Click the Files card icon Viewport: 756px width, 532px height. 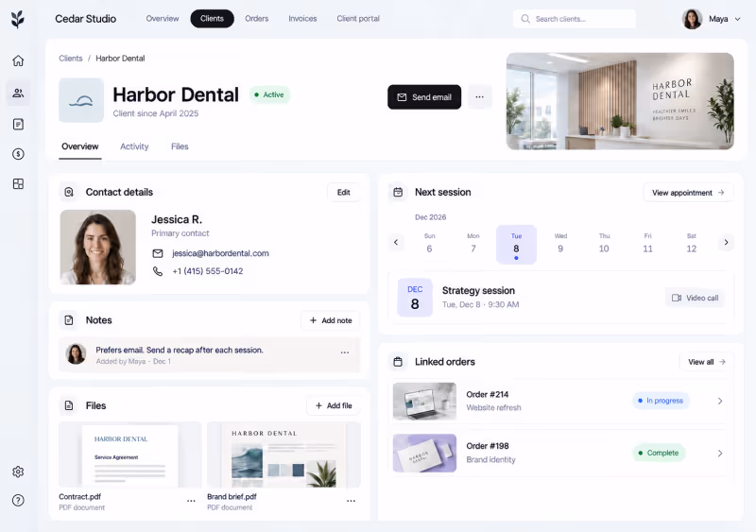coord(69,405)
